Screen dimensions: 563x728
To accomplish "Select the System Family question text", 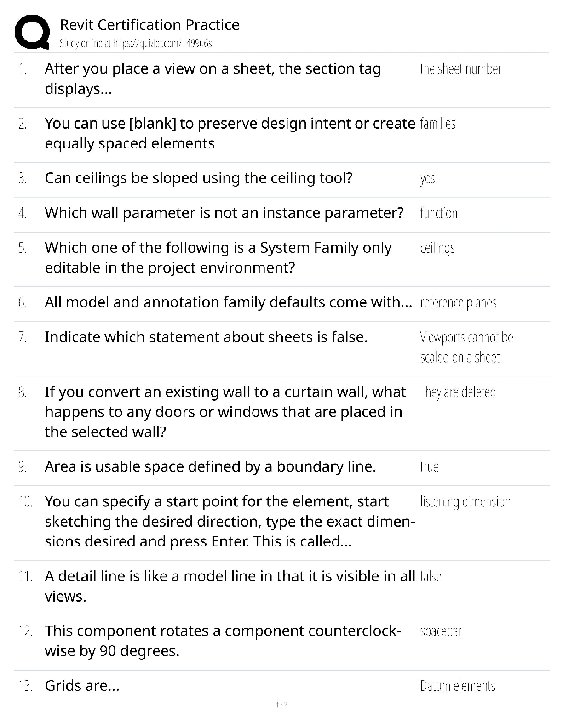I will (218, 257).
